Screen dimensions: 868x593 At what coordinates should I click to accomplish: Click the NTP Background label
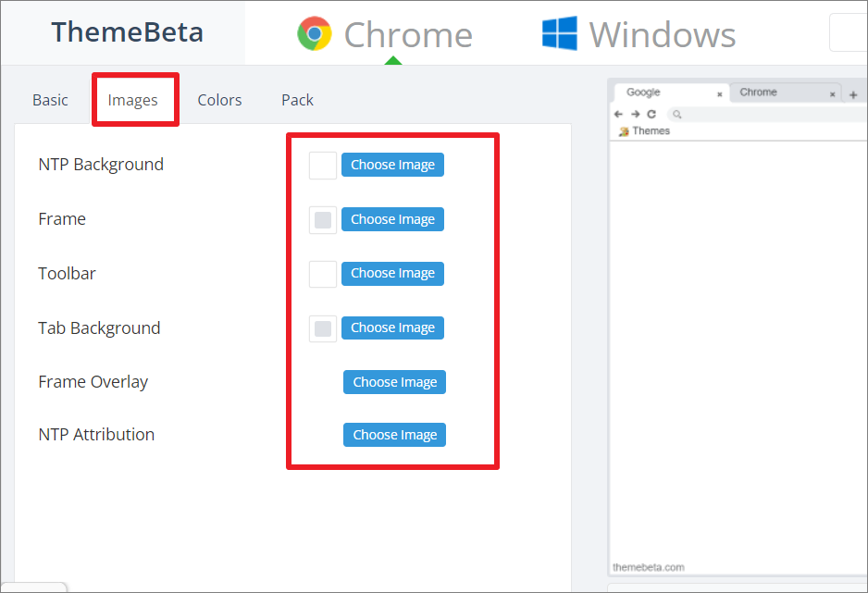coord(101,165)
